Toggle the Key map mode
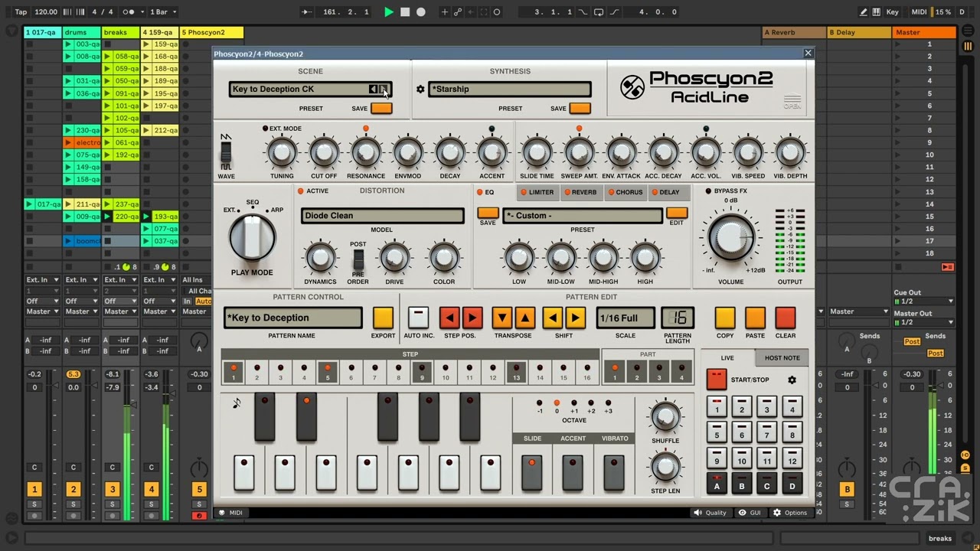 point(892,11)
